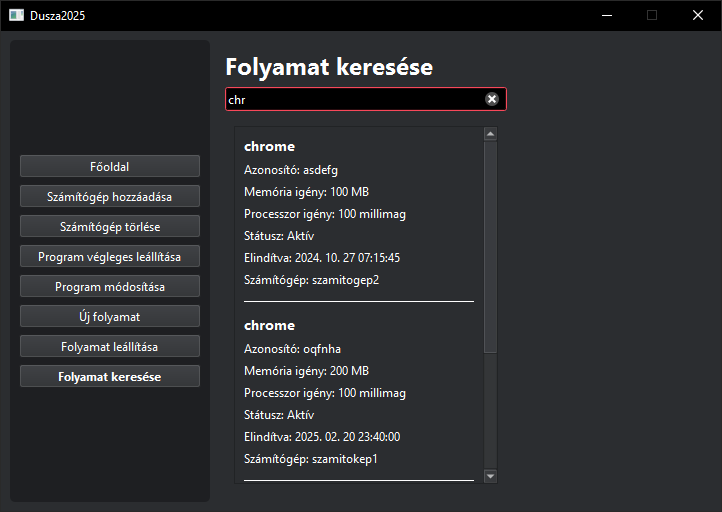Click Processzor igény under oqfnha process
This screenshot has height=512, width=722.
[325, 393]
